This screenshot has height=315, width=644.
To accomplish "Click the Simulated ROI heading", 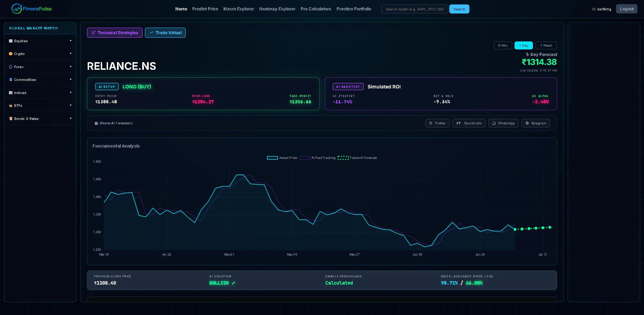I will (x=384, y=87).
